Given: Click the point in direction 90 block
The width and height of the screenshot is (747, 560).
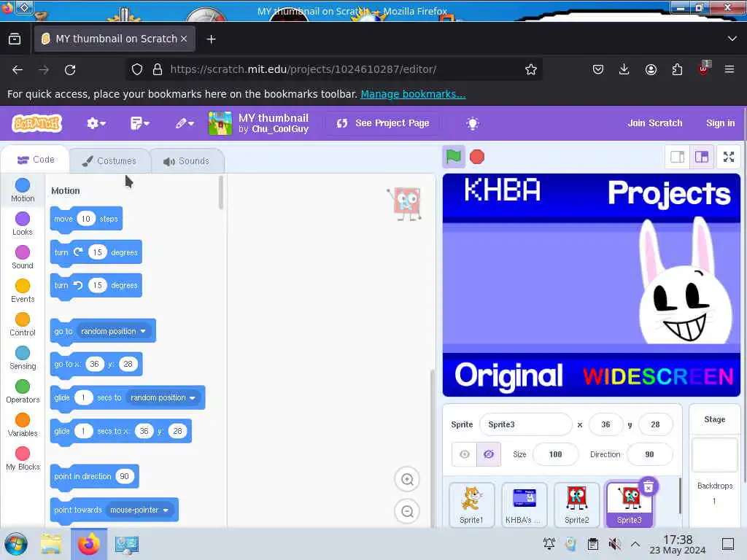Looking at the screenshot, I should (x=94, y=477).
